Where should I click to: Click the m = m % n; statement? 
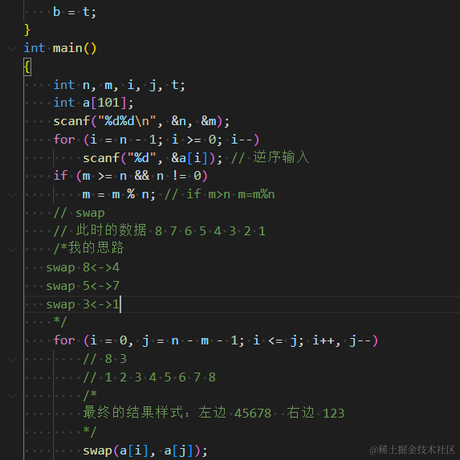[x=119, y=194]
